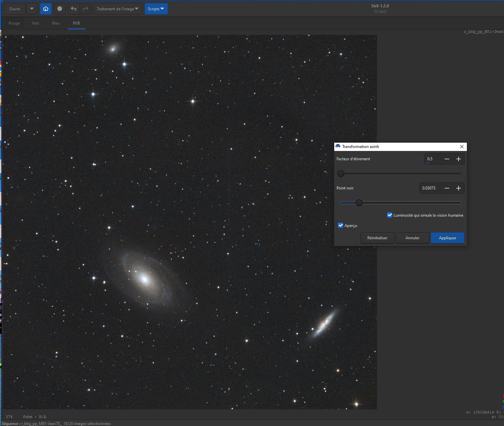Click the Facteur d'étirement value field
504x426 pixels.
(x=433, y=159)
